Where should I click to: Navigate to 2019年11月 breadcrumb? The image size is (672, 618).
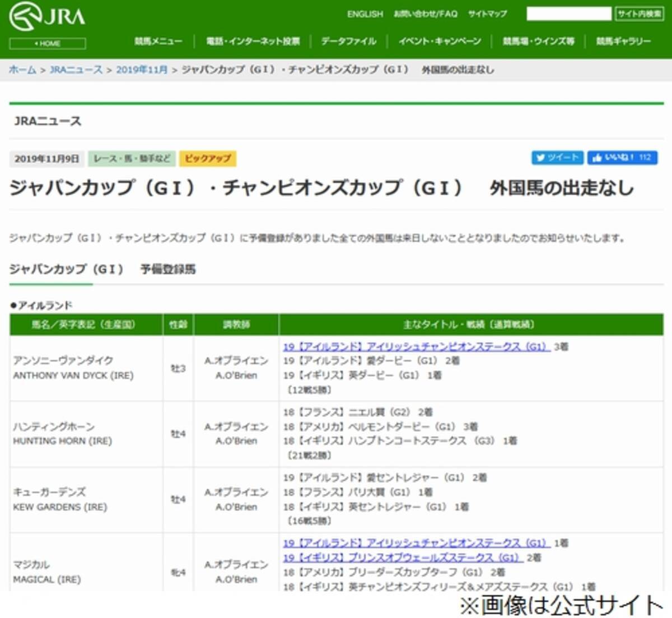tap(142, 70)
